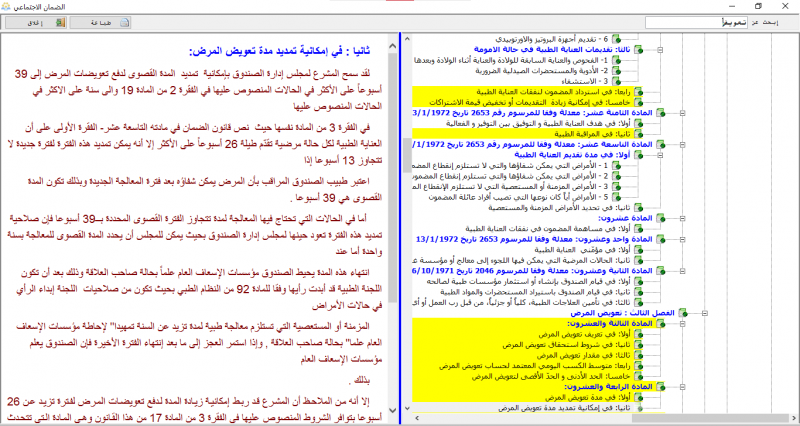This screenshot has height=426, width=800.
Task: Collapse 'ثالثا: تقديمات العناية الطبية في حالة الامومة' branch
Action: [x=660, y=50]
